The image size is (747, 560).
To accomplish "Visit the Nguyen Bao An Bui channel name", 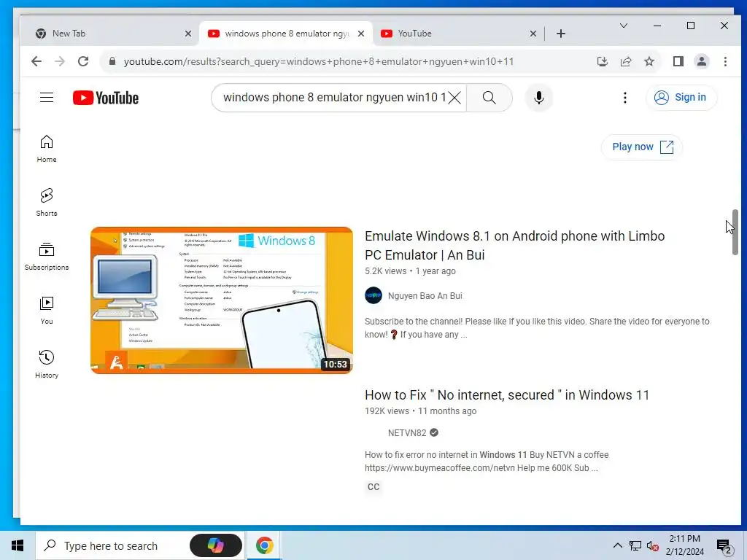I will [425, 296].
